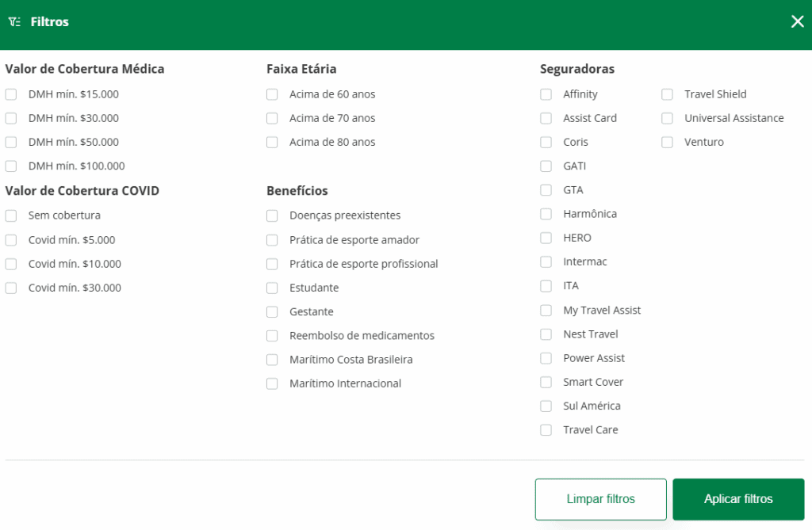Viewport: 812px width, 530px height.
Task: Enable My Travel Assist insurer filter
Action: point(546,310)
